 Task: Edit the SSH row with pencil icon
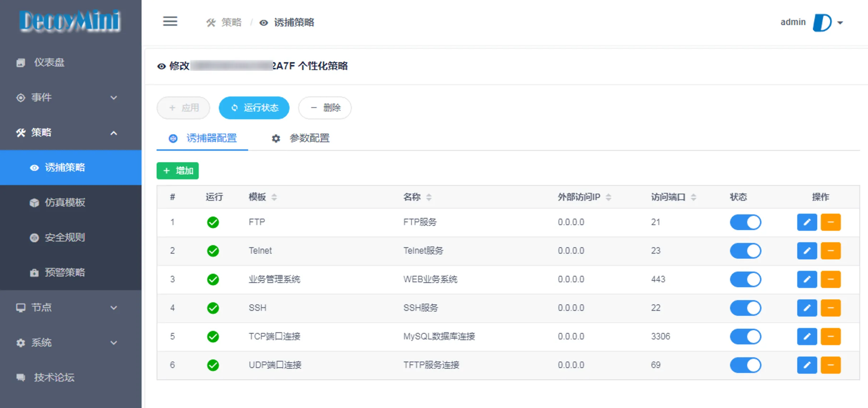tap(807, 308)
